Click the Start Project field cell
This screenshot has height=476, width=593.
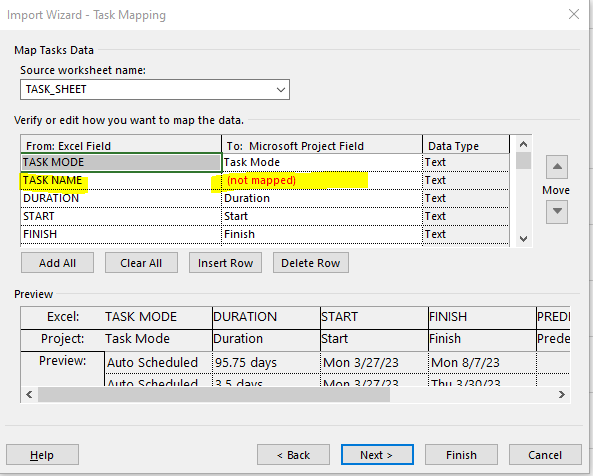pyautogui.click(x=322, y=216)
